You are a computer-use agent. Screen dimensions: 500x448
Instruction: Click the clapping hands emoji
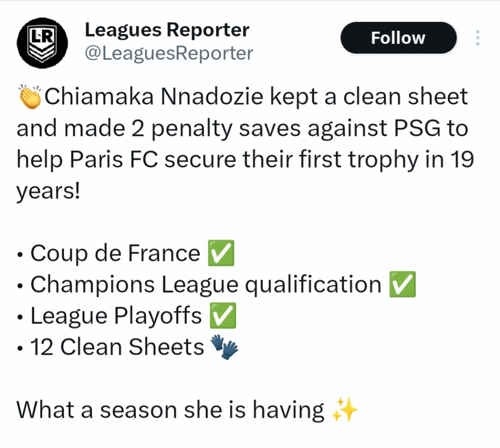[30, 97]
